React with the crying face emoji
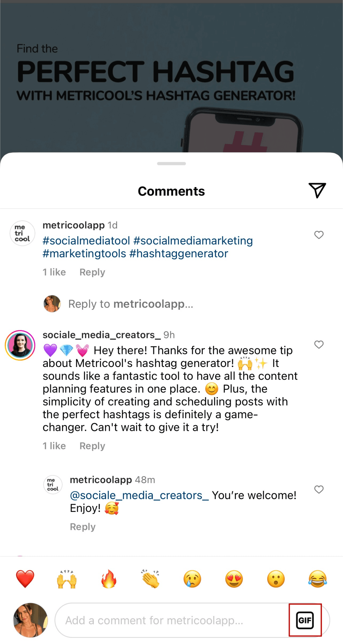Viewport: 343px width, 644px height. pos(192,579)
